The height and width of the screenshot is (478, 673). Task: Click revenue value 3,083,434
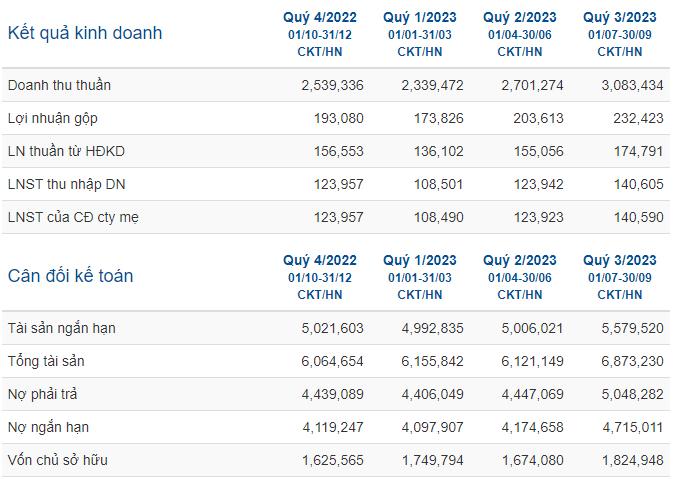[x=632, y=85]
